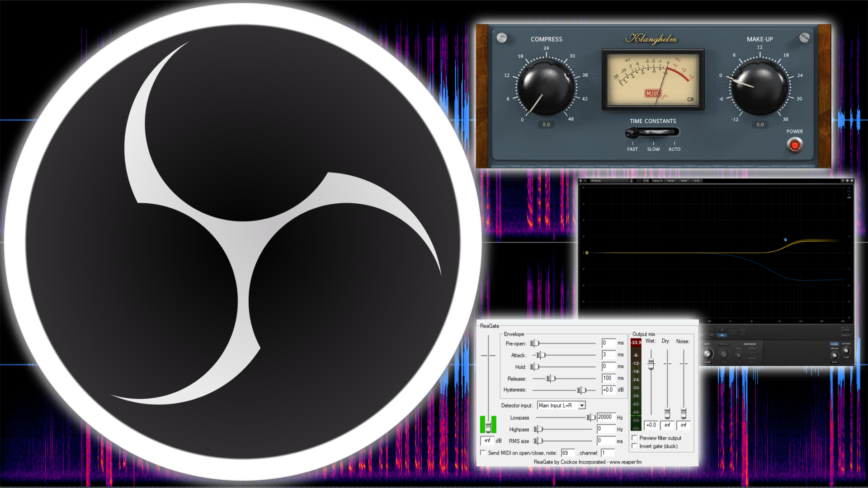This screenshot has width=868, height=488.
Task: Open the help question-mark icon in EQ plugin
Action: tap(843, 181)
